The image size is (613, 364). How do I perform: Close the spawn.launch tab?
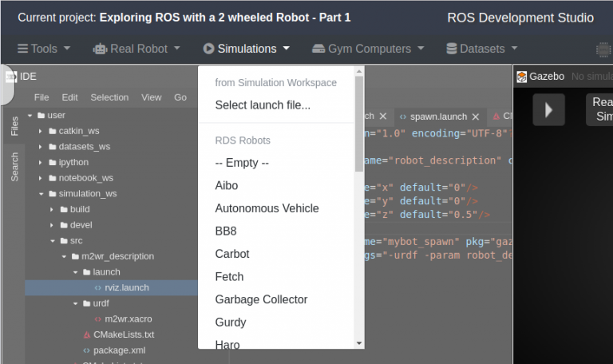[476, 117]
